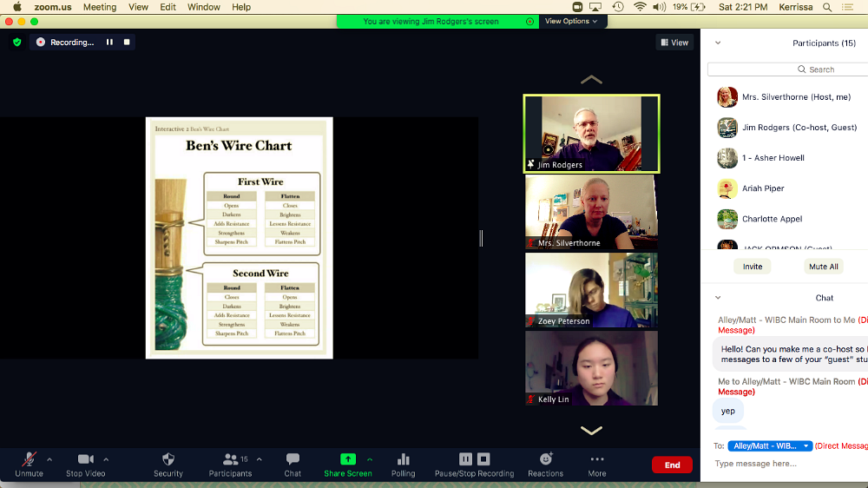Collapse the Chat panel chevron

tap(718, 298)
